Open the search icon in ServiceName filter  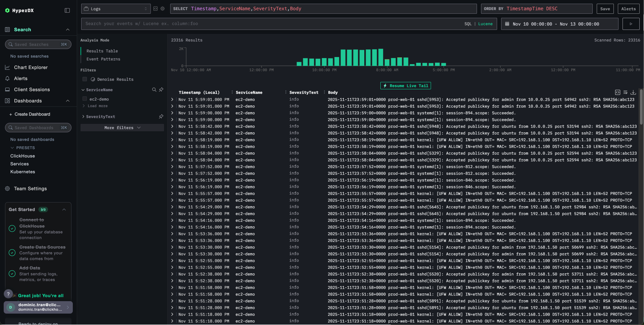pos(154,90)
